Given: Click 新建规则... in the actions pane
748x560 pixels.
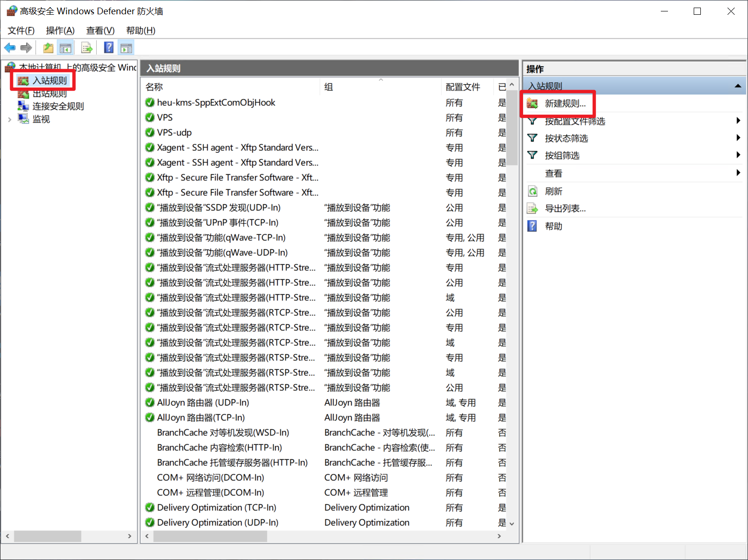Looking at the screenshot, I should click(565, 103).
